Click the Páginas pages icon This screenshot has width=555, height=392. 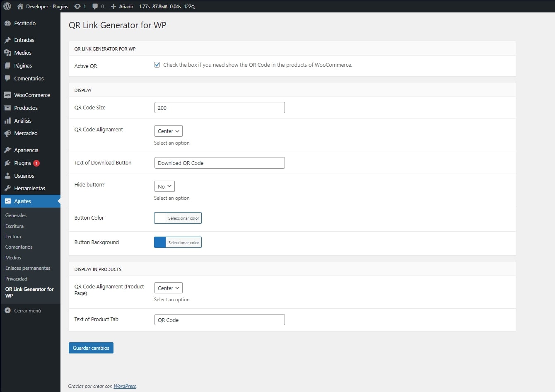pyautogui.click(x=7, y=65)
